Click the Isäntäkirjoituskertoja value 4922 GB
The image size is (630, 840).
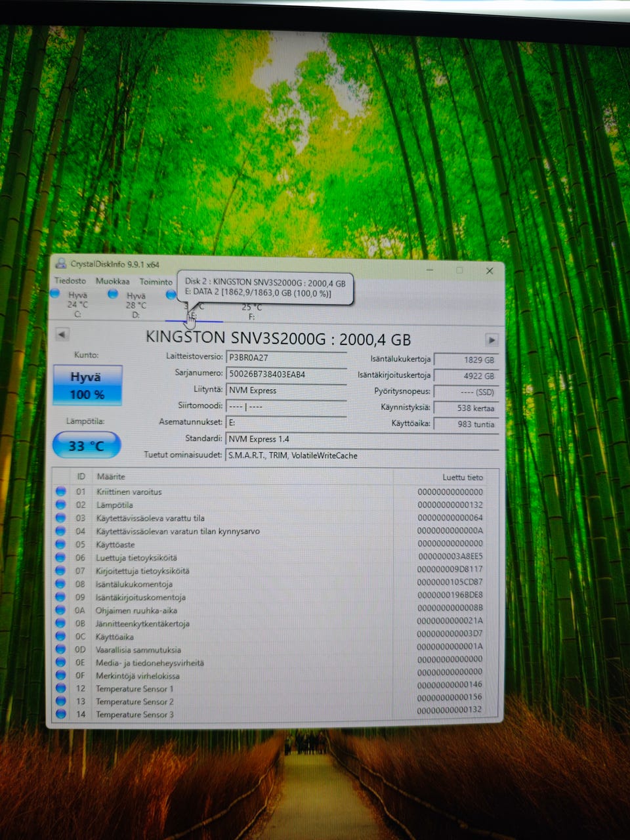[467, 376]
